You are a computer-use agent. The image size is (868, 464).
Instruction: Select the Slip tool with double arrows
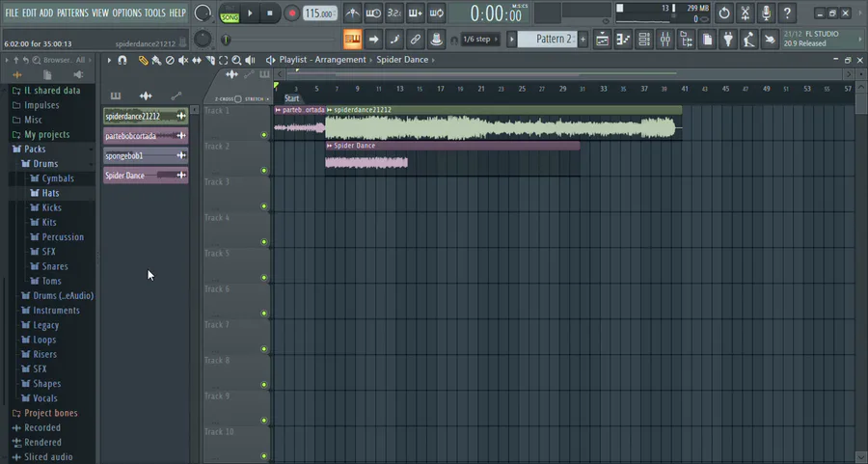197,61
